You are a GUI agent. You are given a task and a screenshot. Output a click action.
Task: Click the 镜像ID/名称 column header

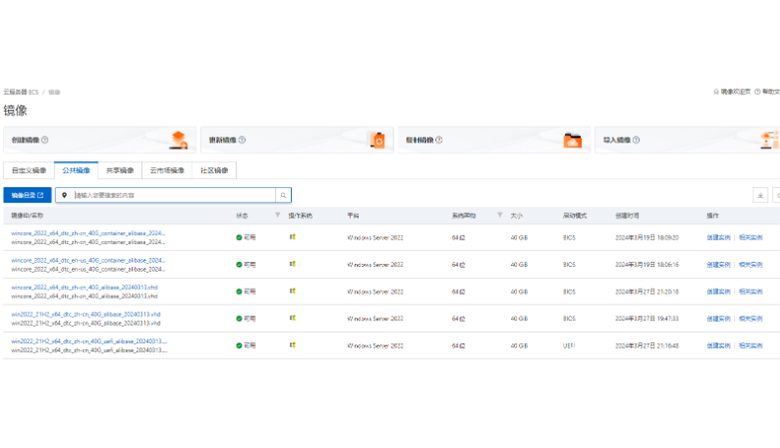coord(27,215)
